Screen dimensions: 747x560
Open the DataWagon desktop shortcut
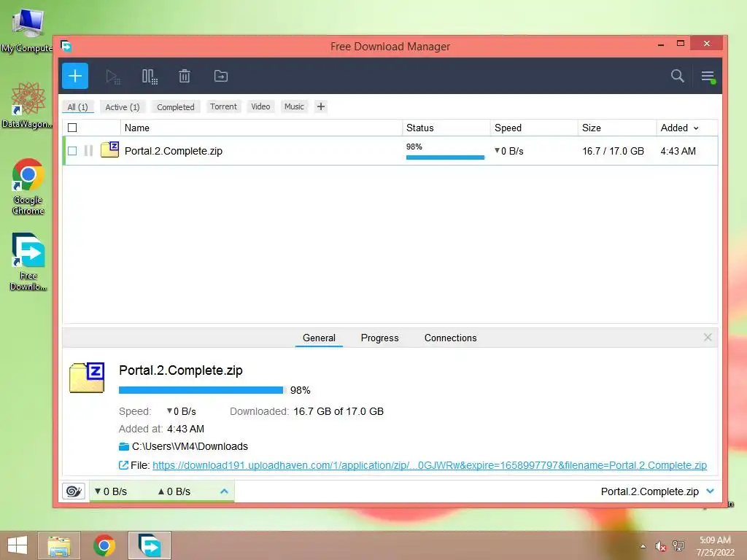pyautogui.click(x=27, y=105)
